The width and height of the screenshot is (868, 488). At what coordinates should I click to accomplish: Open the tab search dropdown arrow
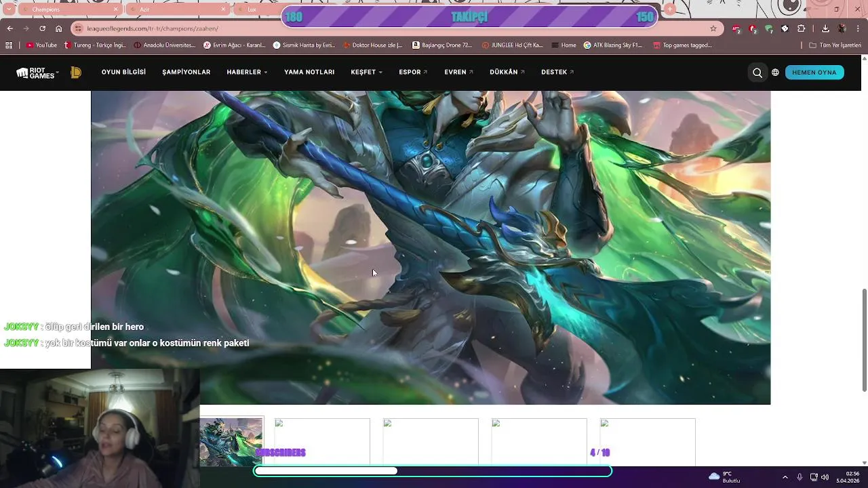pos(9,9)
